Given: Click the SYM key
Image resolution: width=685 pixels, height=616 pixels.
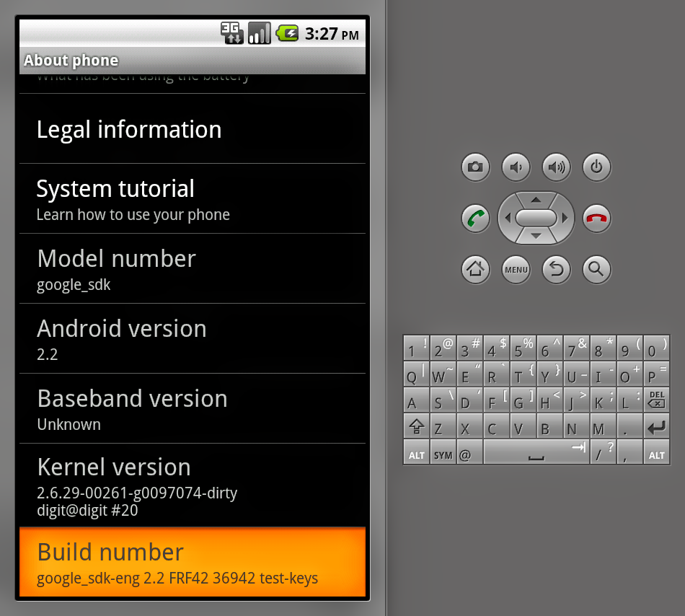Looking at the screenshot, I should [443, 452].
